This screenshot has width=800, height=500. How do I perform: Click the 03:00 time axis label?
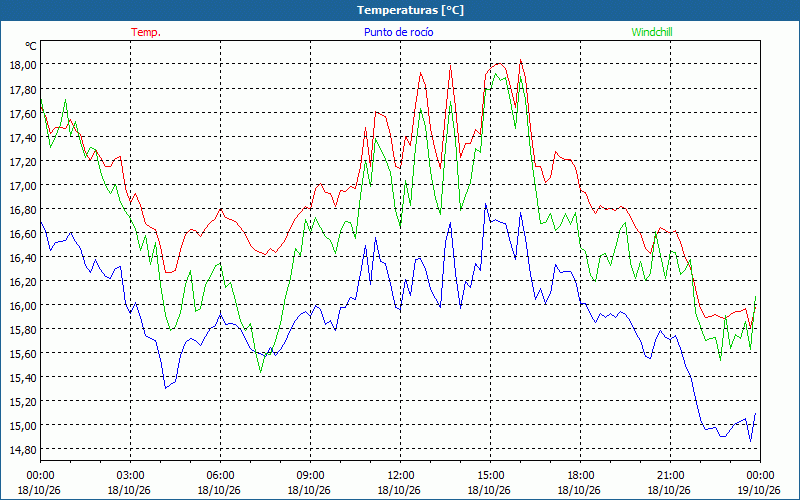(131, 476)
